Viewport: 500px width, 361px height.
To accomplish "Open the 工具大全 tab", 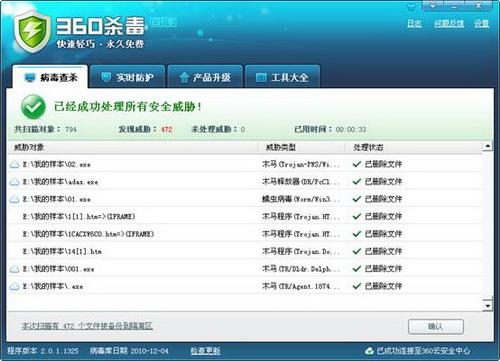I will 282,77.
